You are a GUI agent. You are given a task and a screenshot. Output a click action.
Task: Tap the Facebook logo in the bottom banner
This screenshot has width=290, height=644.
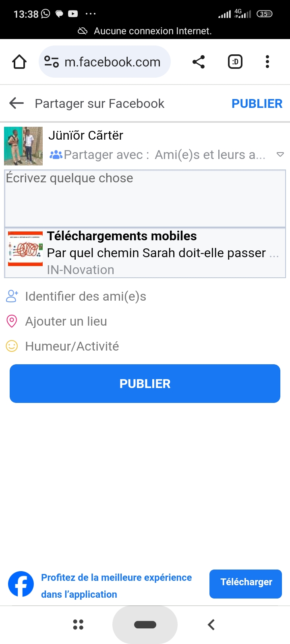coord(21,584)
